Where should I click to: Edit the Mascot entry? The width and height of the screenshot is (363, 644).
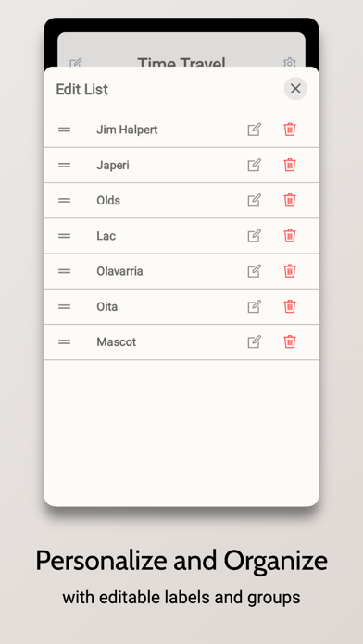pos(254,341)
